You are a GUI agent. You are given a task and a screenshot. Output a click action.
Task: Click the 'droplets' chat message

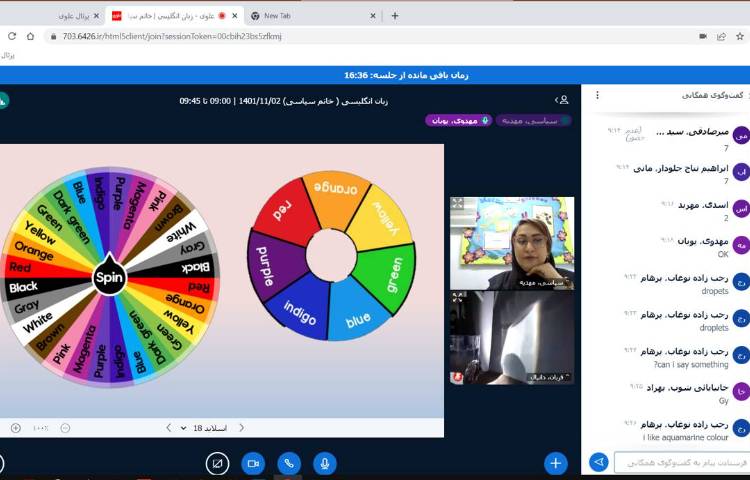pos(714,328)
